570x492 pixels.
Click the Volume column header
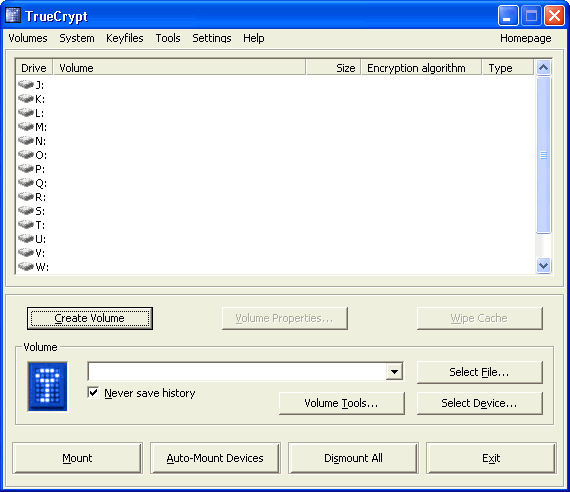[x=180, y=68]
